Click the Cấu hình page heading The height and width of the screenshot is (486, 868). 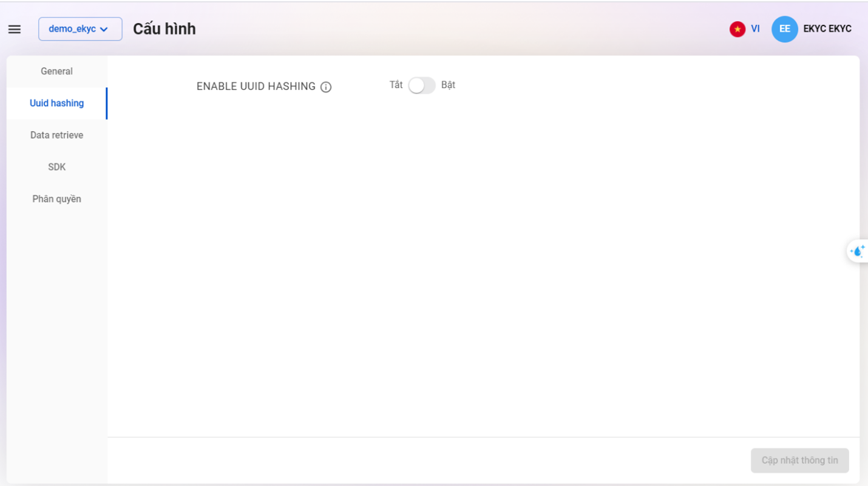[x=164, y=29]
